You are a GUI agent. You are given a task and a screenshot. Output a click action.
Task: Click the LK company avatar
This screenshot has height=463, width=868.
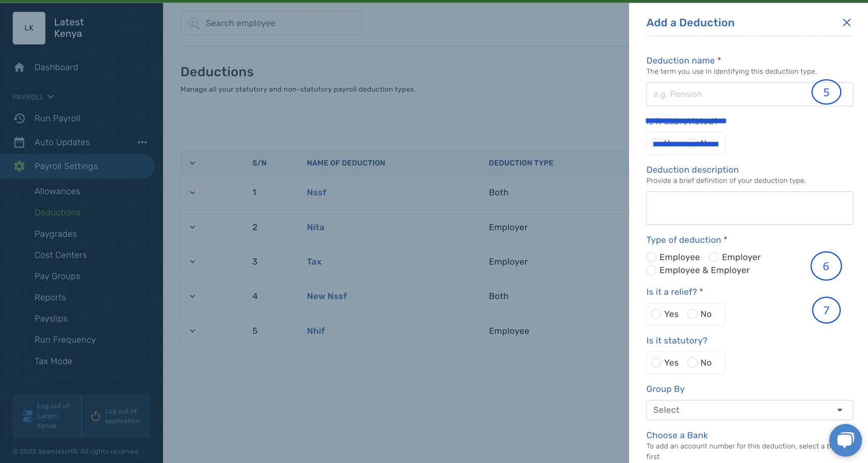29,28
